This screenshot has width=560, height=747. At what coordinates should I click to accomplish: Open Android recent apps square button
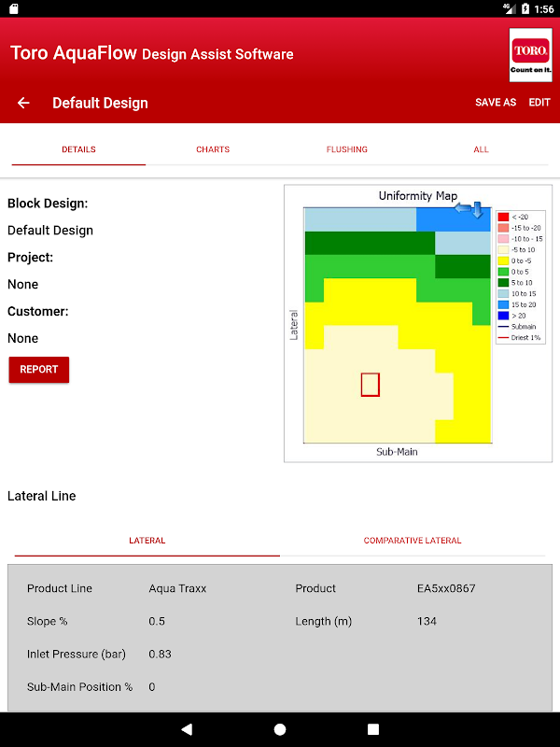373,729
